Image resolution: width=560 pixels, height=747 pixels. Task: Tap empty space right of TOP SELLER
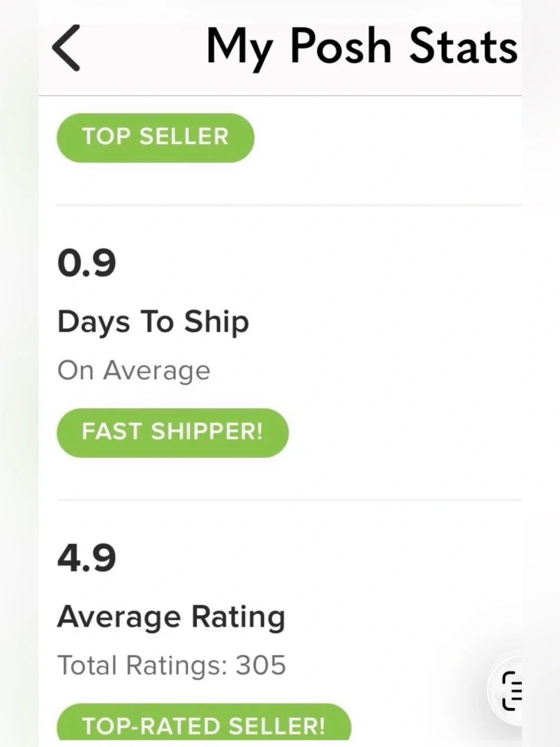tap(386, 138)
